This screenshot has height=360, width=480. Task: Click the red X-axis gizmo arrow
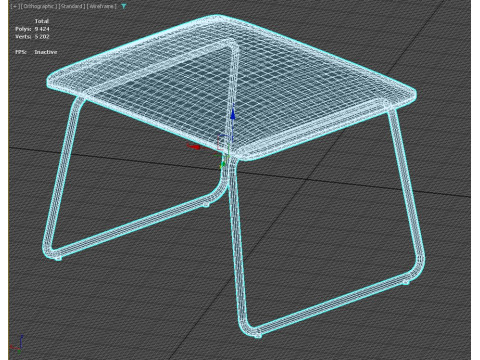[x=194, y=147]
